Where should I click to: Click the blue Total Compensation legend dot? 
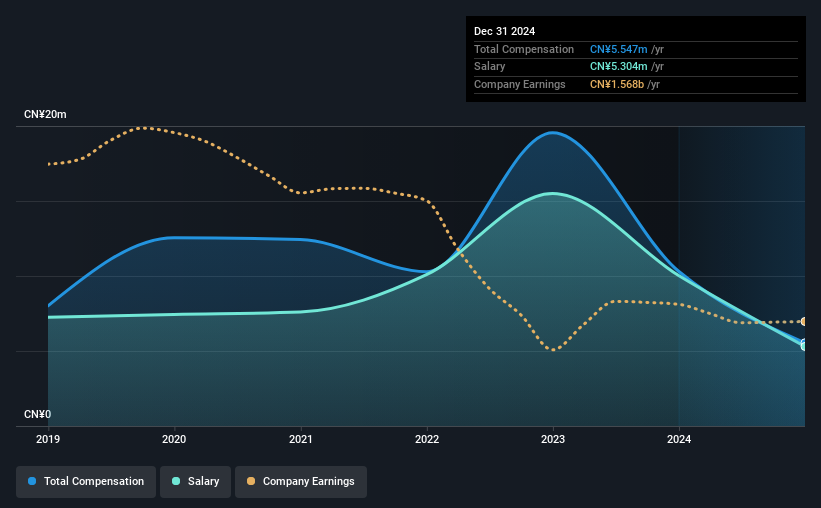[x=32, y=481]
